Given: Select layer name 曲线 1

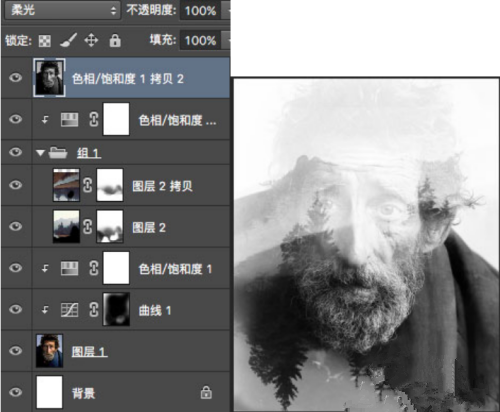Looking at the screenshot, I should [x=155, y=311].
